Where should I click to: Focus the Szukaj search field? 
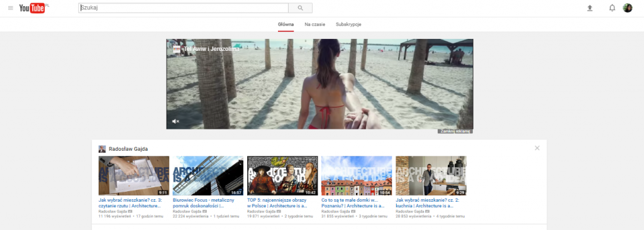[x=183, y=8]
